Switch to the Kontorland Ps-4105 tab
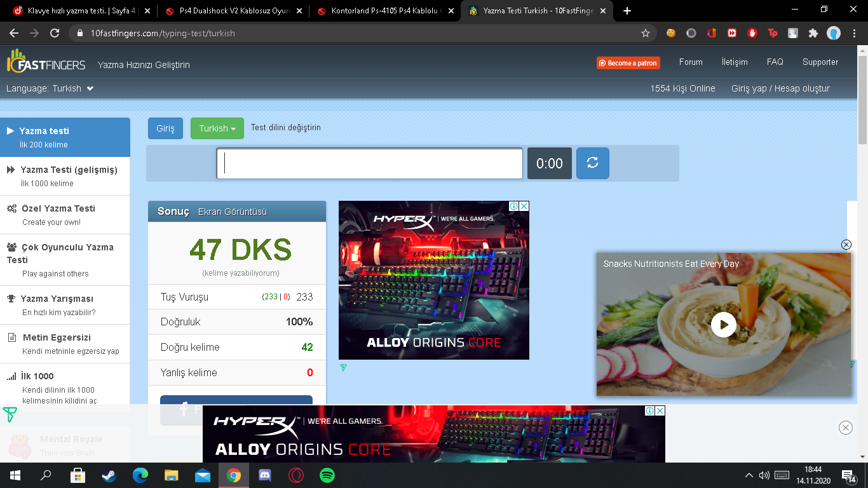 [385, 11]
